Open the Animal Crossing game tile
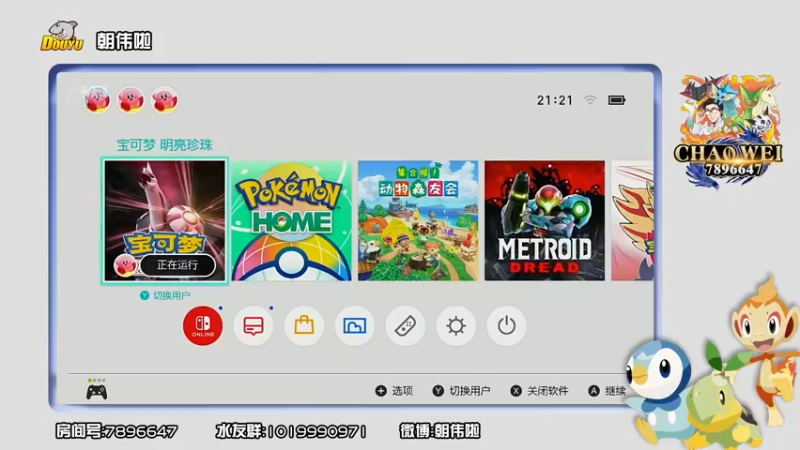The width and height of the screenshot is (800, 450). [418, 221]
